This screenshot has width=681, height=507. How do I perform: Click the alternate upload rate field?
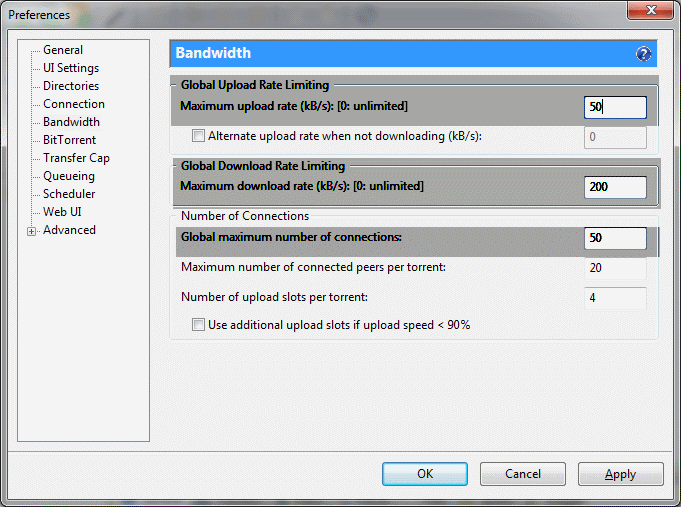[615, 137]
